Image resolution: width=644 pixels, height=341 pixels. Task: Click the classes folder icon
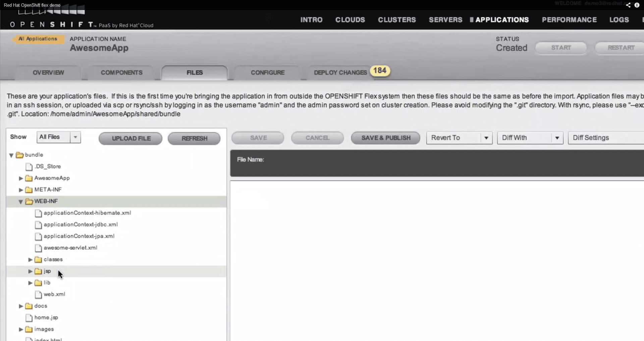[x=38, y=260]
